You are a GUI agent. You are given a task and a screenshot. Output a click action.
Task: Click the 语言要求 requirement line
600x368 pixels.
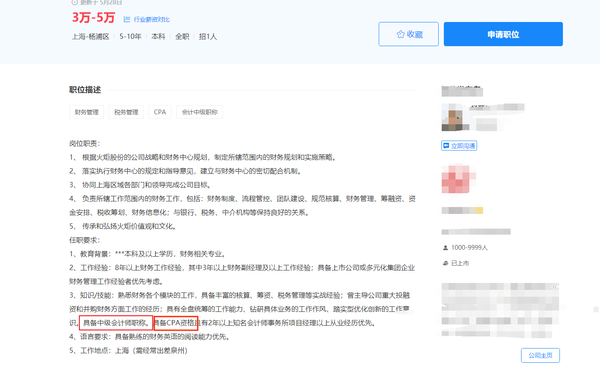[149, 337]
